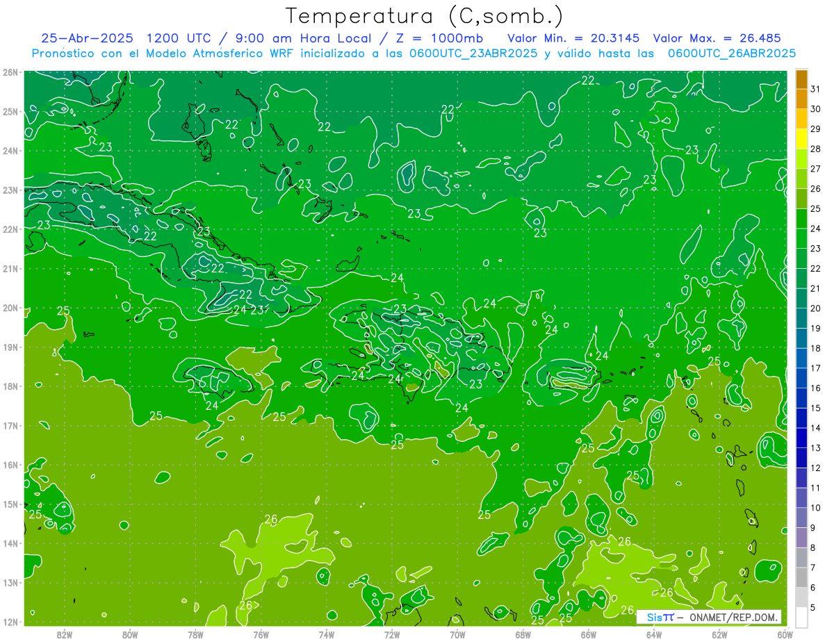
Task: Click the '82W' longitude label
Action: pos(64,634)
